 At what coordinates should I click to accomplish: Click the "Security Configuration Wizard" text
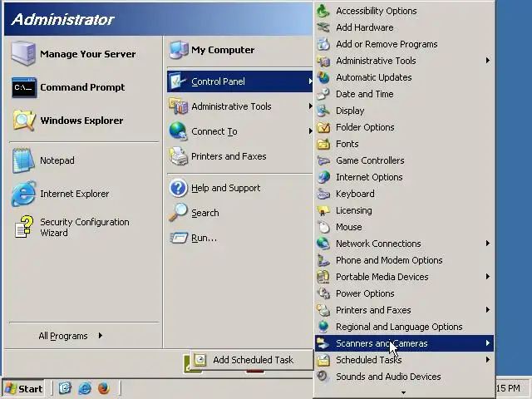point(85,227)
